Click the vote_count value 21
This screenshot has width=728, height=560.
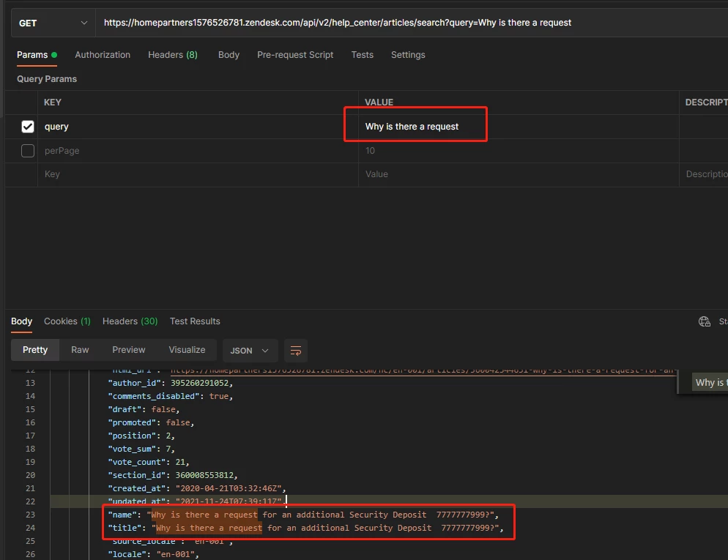179,462
